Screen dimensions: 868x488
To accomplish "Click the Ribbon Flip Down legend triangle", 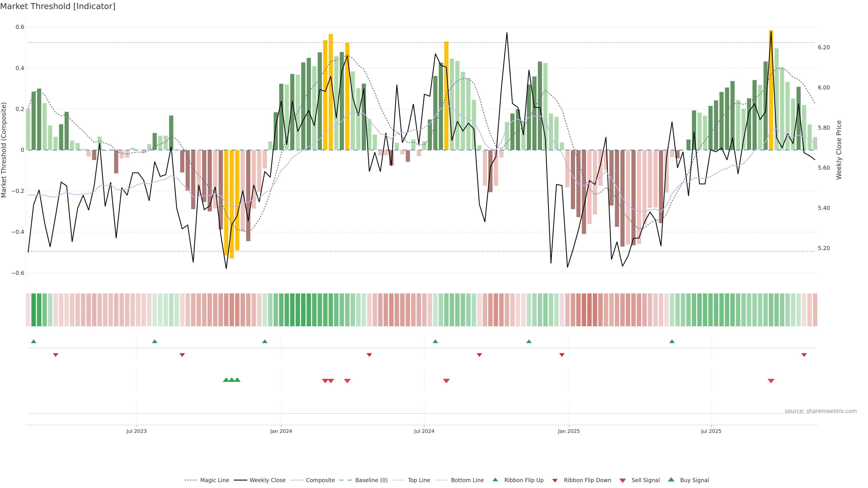I will click(x=555, y=481).
